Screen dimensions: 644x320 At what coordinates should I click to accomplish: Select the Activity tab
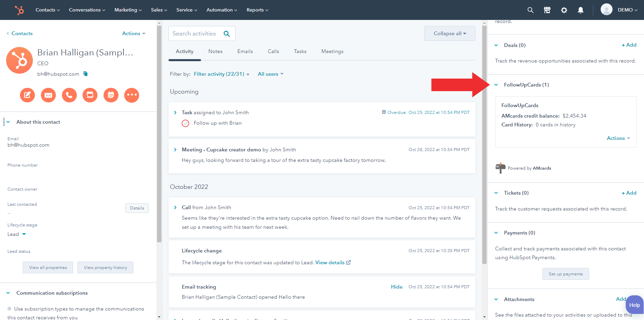tap(184, 51)
